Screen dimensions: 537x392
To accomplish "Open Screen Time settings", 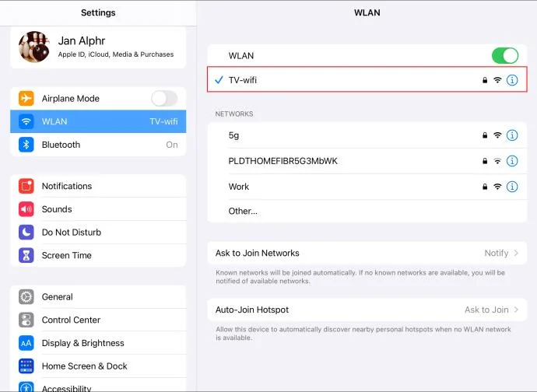I will [x=98, y=255].
